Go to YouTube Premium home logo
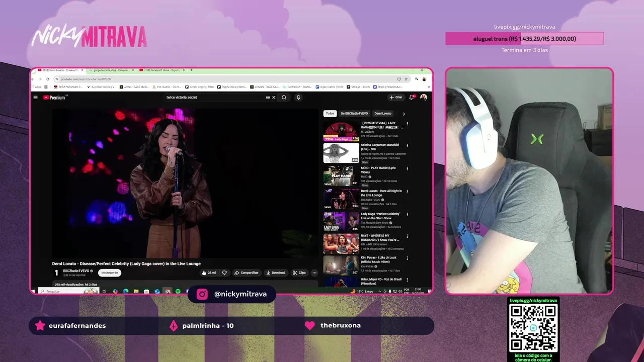 (x=54, y=98)
